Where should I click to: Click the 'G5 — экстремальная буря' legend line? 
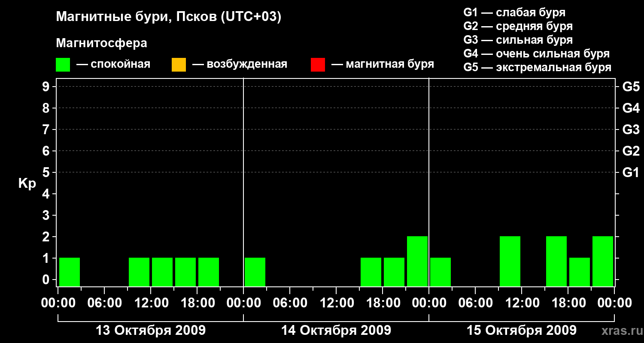click(538, 67)
